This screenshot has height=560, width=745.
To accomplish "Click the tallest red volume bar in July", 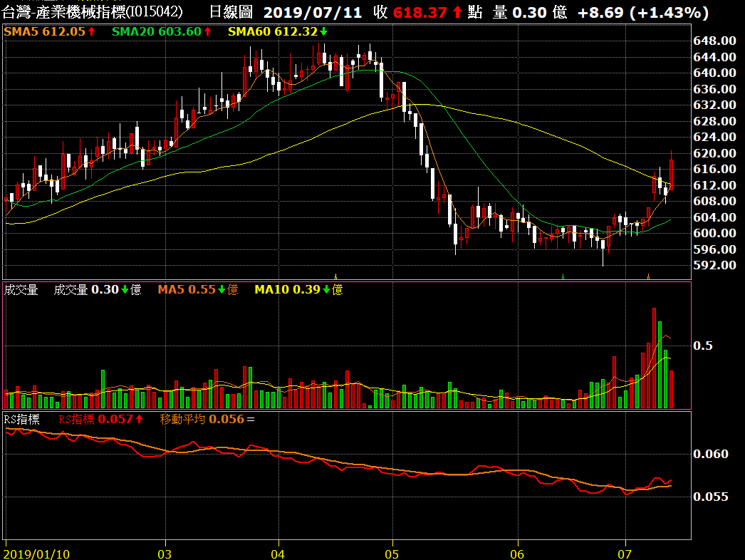I will click(x=655, y=358).
